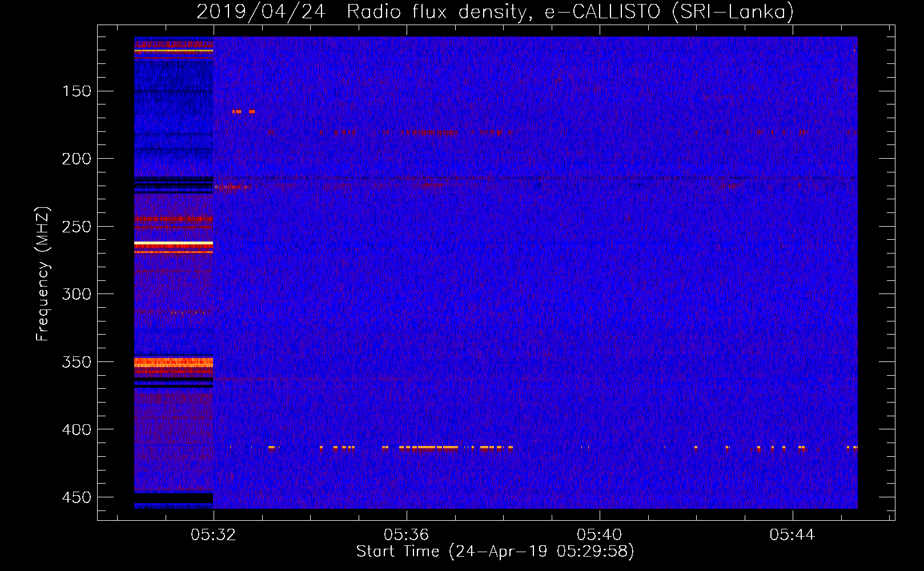924x571 pixels.
Task: Click the bright orange band at 350 MHz
Action: 174,362
